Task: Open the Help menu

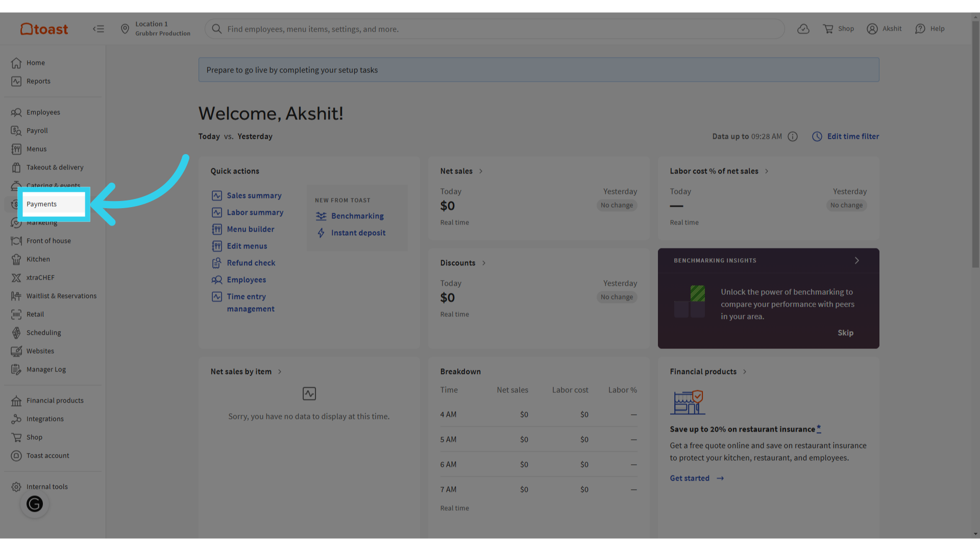Action: point(929,29)
